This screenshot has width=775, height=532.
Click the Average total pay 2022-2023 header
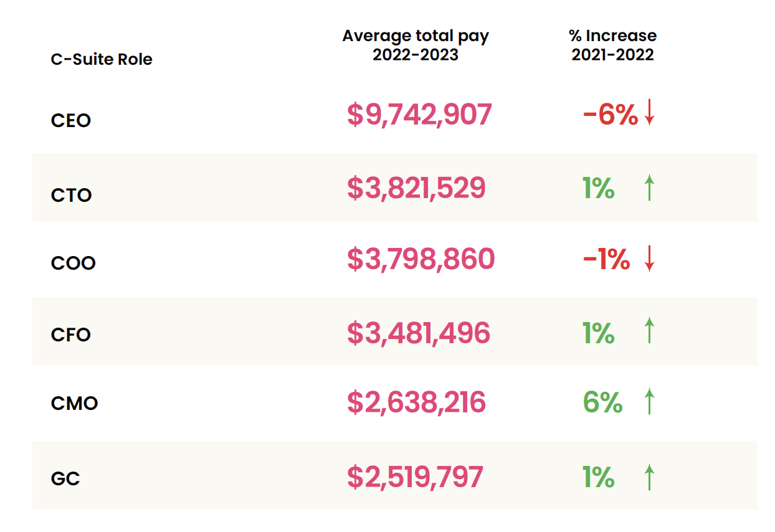(x=416, y=45)
